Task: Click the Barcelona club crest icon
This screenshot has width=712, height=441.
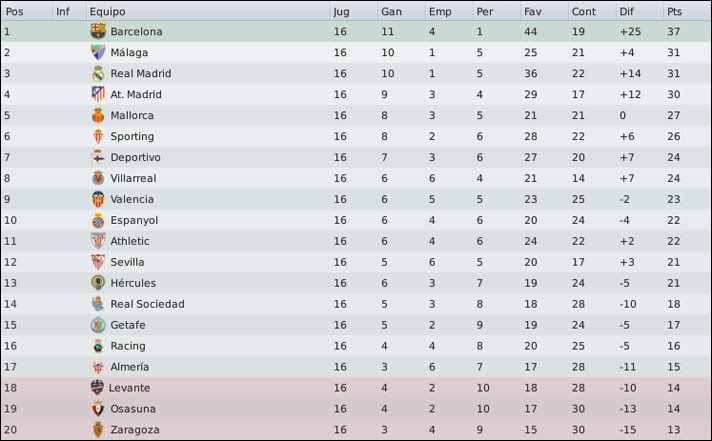Action: coord(98,31)
